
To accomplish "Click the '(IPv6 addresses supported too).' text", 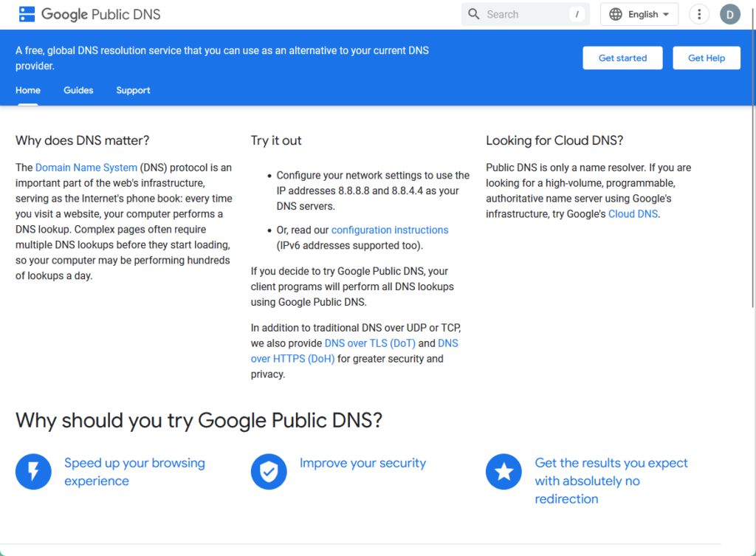I will point(349,245).
